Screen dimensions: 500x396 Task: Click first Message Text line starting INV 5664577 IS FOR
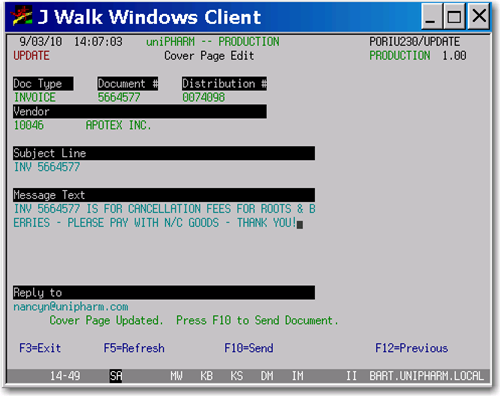tap(164, 209)
